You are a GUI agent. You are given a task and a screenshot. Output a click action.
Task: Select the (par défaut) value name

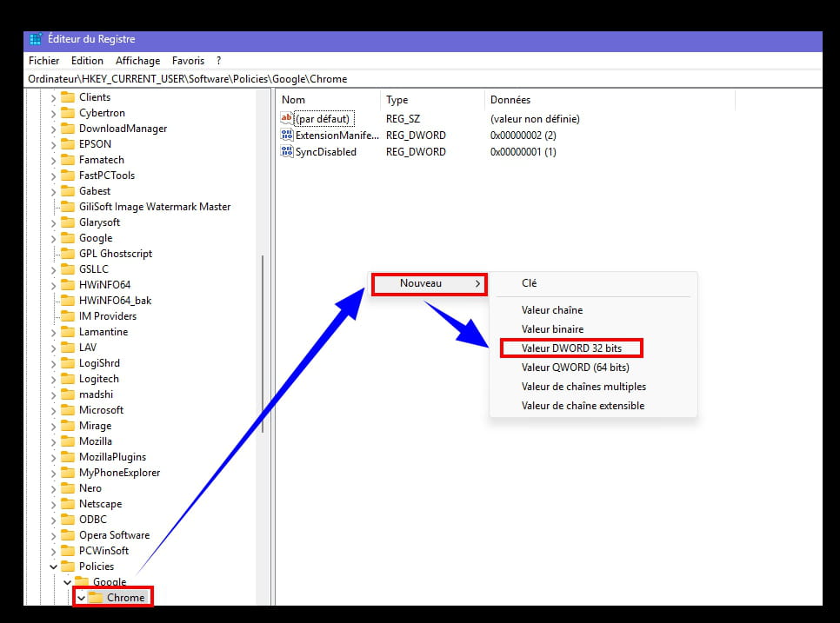[323, 119]
